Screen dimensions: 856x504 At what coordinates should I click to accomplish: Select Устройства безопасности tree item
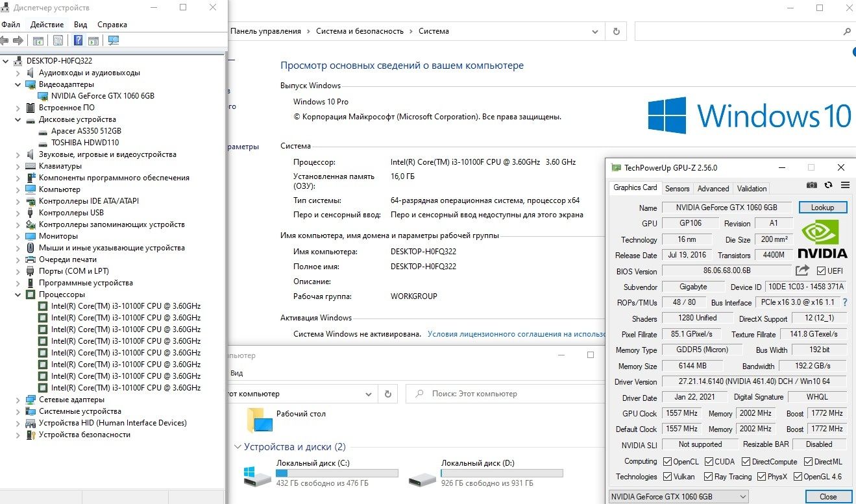coord(84,435)
